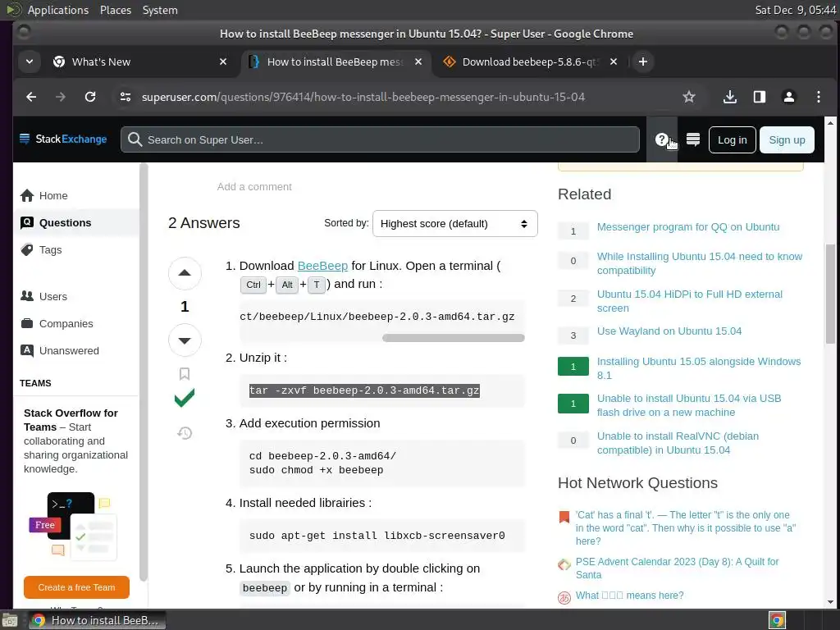This screenshot has width=840, height=630.
Task: Toggle Chrome side panel icon
Action: [x=759, y=97]
